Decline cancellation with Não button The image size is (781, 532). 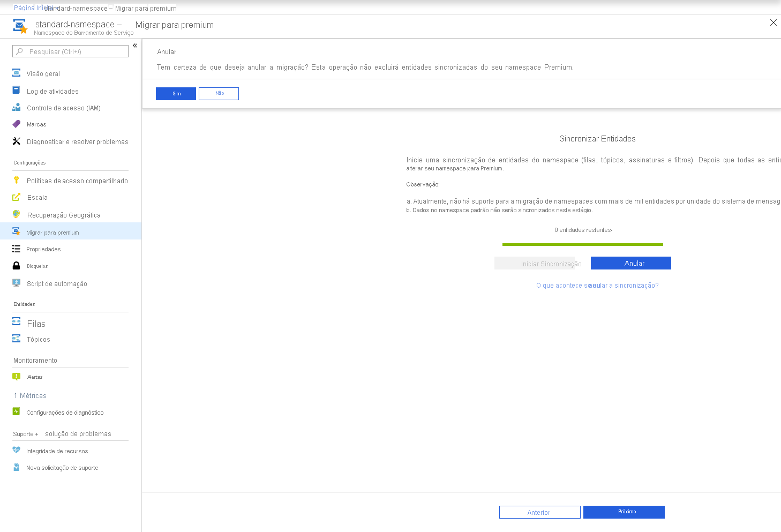[x=219, y=94]
